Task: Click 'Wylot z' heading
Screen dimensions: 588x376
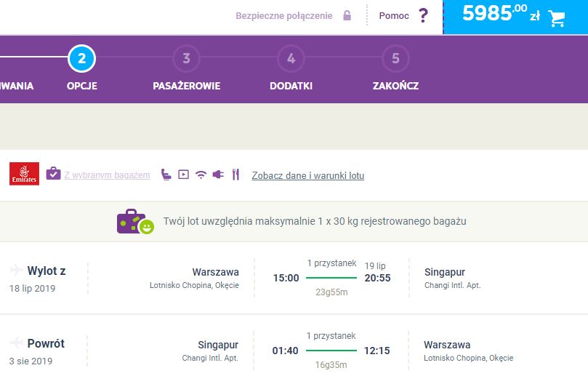Action: (x=47, y=271)
